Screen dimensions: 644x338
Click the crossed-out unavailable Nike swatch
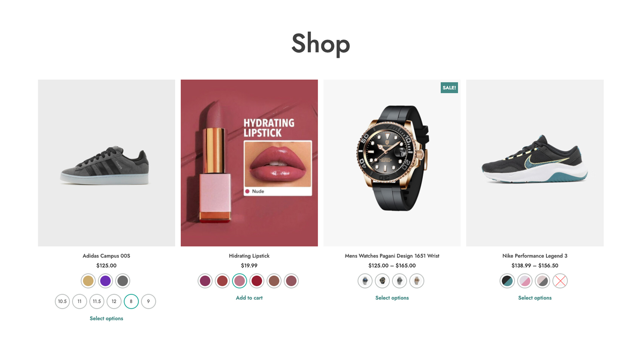[560, 281]
